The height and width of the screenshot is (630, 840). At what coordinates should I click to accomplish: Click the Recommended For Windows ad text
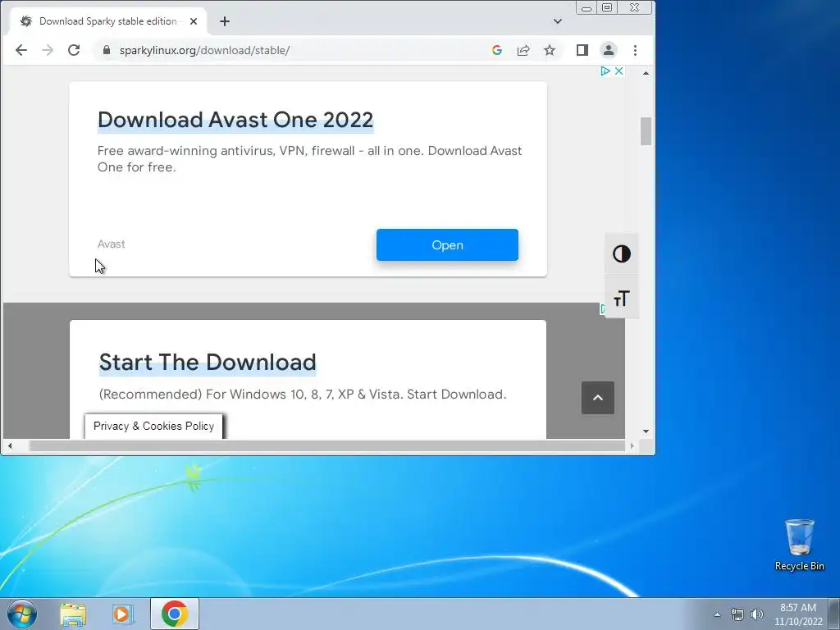pos(303,395)
